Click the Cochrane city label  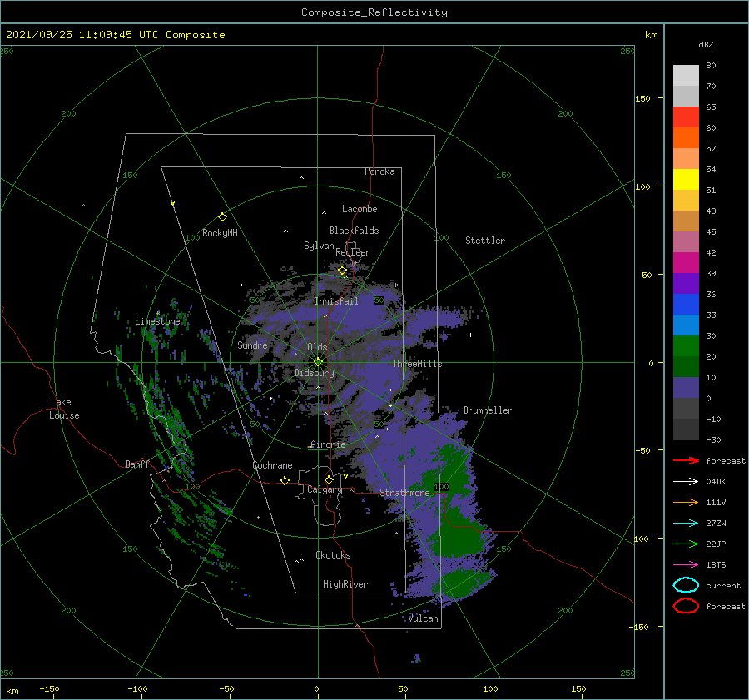point(272,465)
